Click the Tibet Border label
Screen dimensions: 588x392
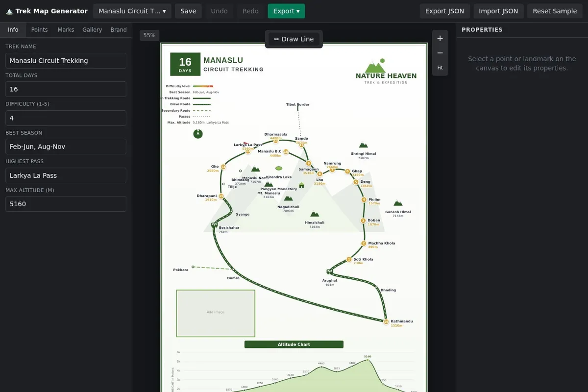coord(298,104)
